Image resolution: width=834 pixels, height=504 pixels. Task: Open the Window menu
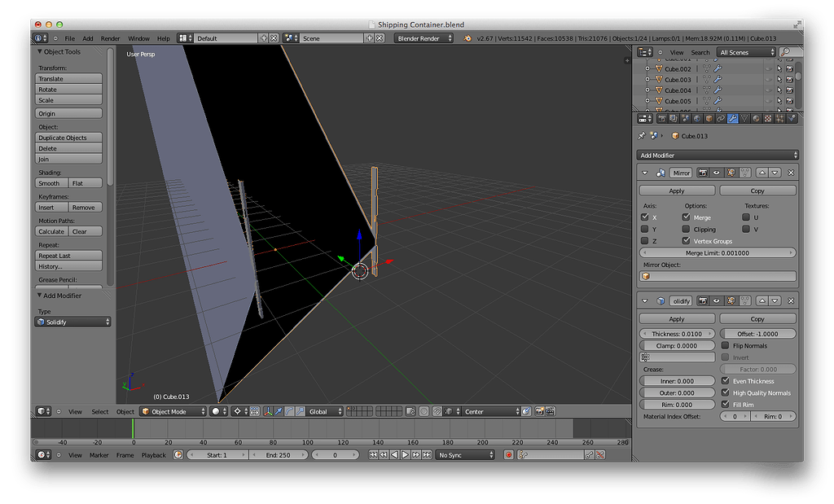point(138,38)
